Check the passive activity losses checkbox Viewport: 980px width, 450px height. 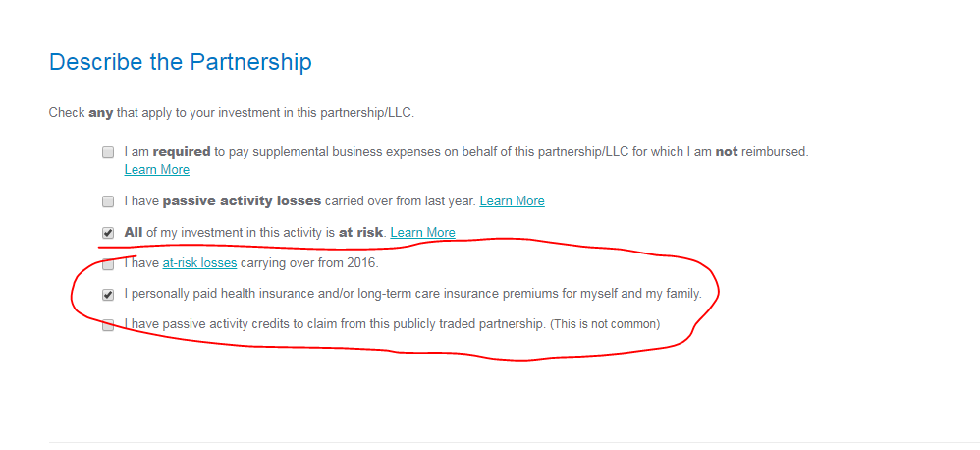[x=108, y=201]
